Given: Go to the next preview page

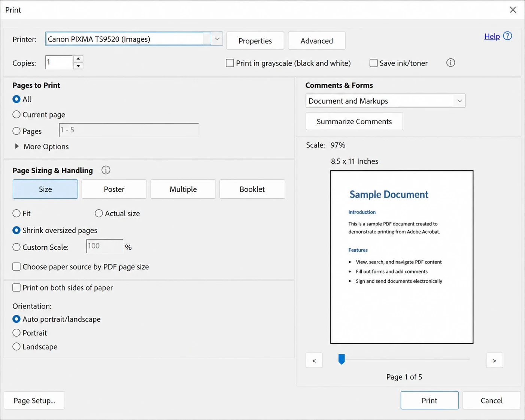Looking at the screenshot, I should point(494,360).
